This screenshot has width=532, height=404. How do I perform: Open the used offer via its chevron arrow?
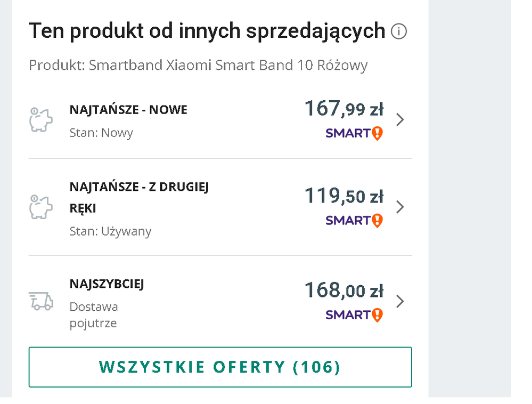[400, 207]
